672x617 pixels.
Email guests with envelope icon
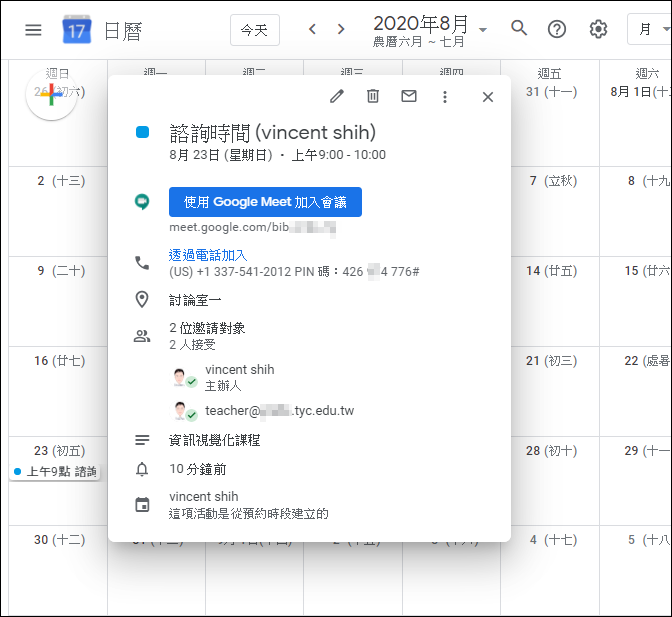point(409,96)
